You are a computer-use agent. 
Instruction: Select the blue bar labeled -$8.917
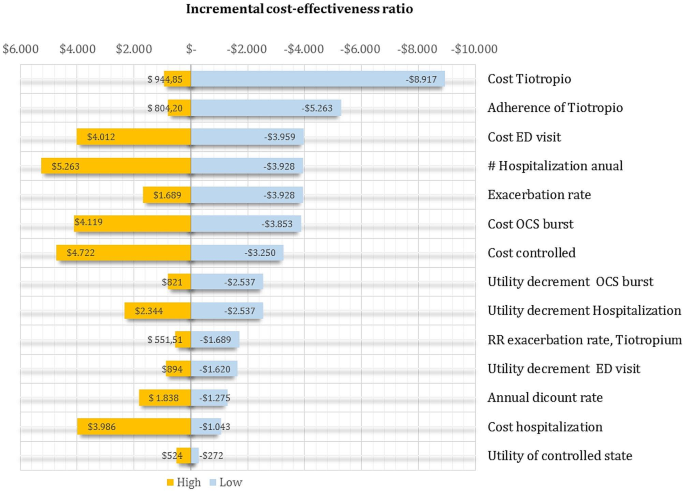(318, 79)
